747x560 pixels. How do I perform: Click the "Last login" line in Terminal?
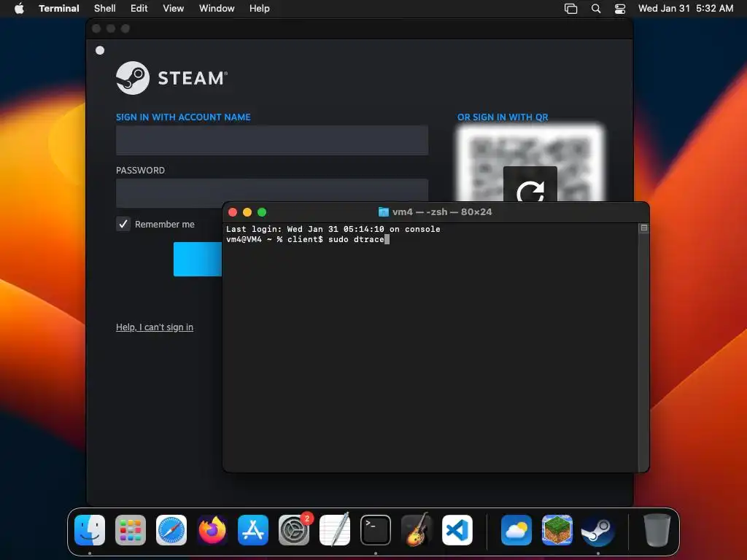tap(333, 229)
